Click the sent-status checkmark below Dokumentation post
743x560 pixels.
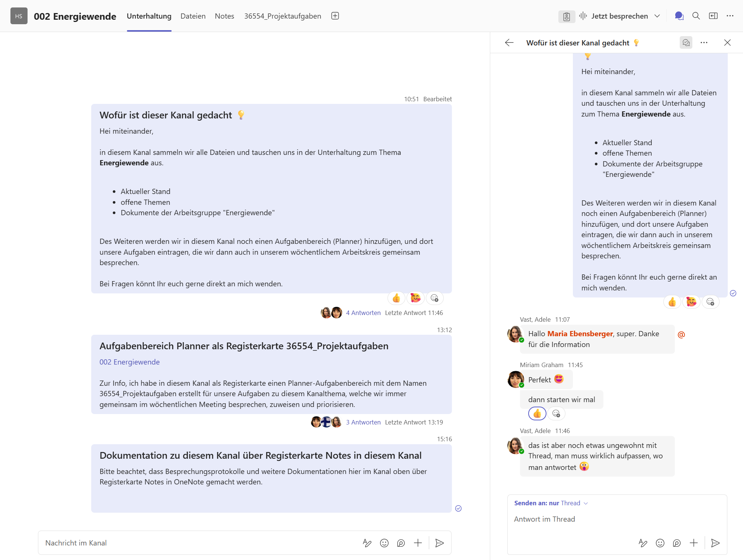458,508
